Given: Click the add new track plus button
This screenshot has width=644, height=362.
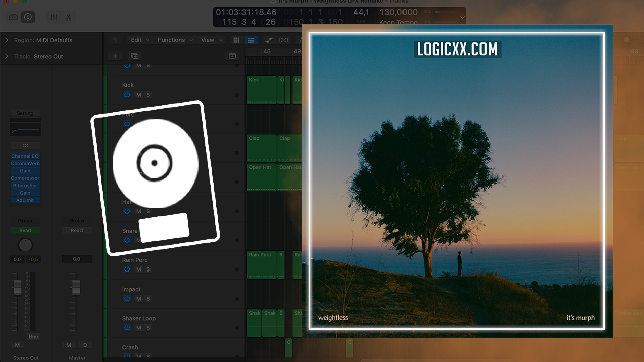Looking at the screenshot, I should pyautogui.click(x=115, y=56).
